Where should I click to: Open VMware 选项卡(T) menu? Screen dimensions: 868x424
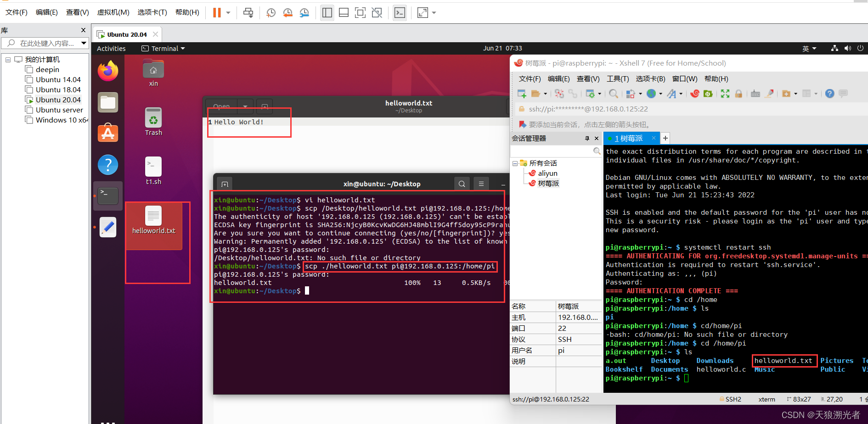152,12
